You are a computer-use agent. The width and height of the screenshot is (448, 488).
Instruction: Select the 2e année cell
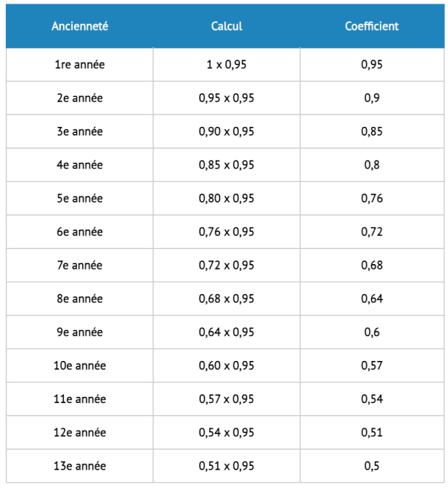click(80, 98)
